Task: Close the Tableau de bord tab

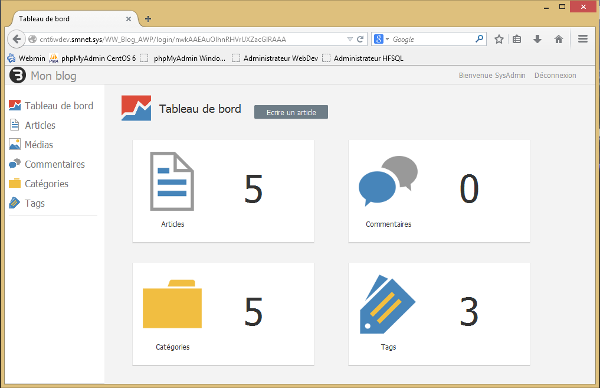Action: click(x=129, y=19)
